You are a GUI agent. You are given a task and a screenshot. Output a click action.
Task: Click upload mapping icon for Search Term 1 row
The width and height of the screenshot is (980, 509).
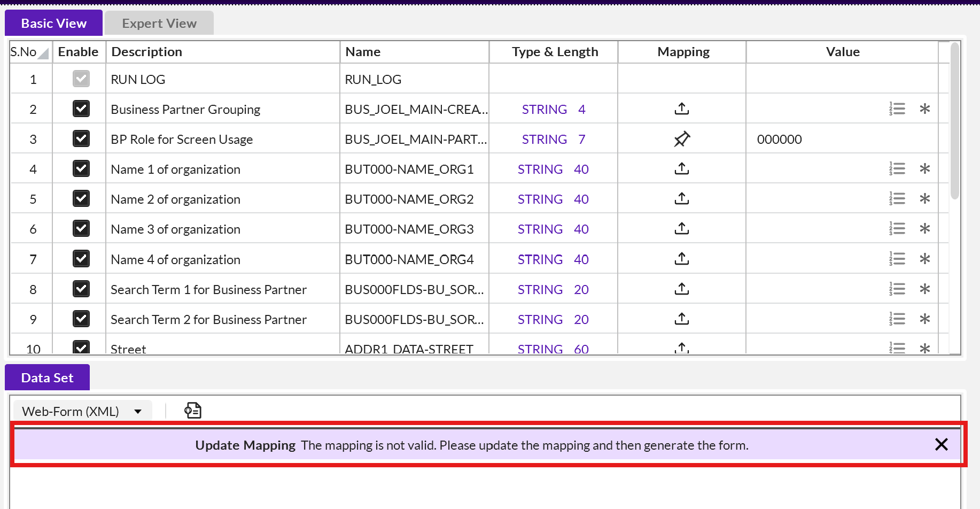coord(682,289)
